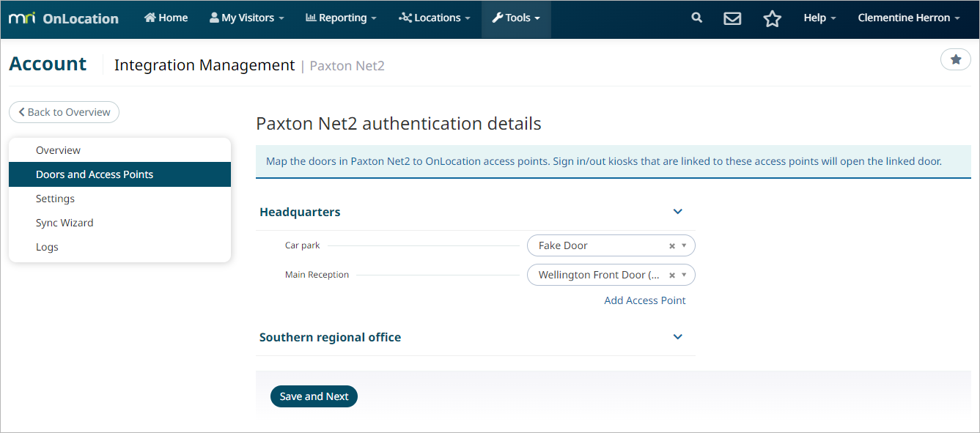Open the Tools menu
Image resolution: width=980 pixels, height=433 pixels.
click(516, 18)
